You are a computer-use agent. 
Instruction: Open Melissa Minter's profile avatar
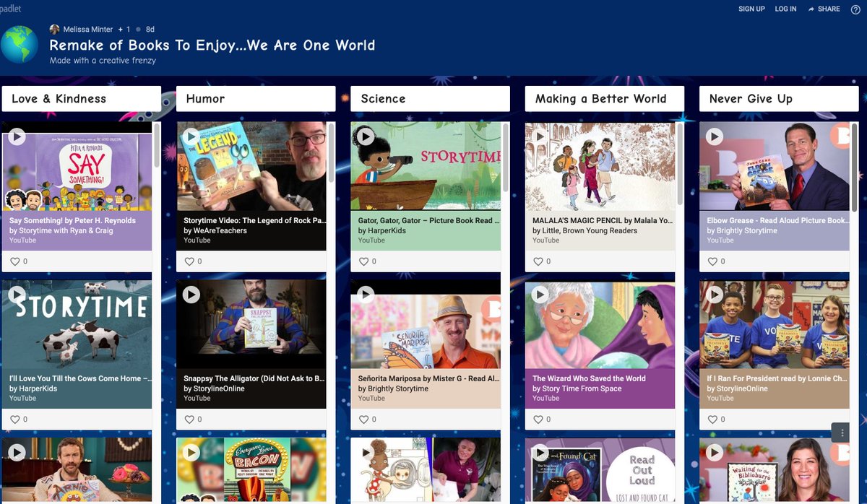[54, 29]
